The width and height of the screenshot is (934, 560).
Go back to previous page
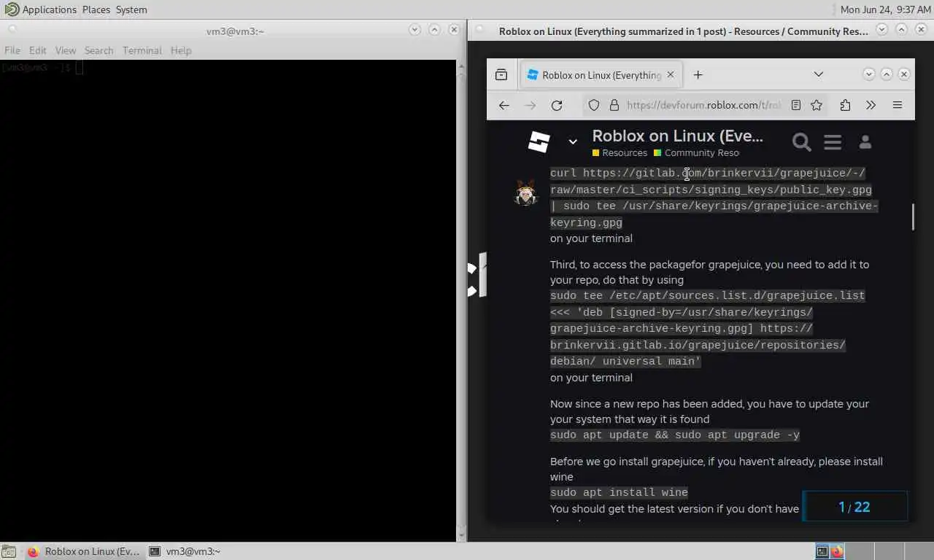point(503,105)
